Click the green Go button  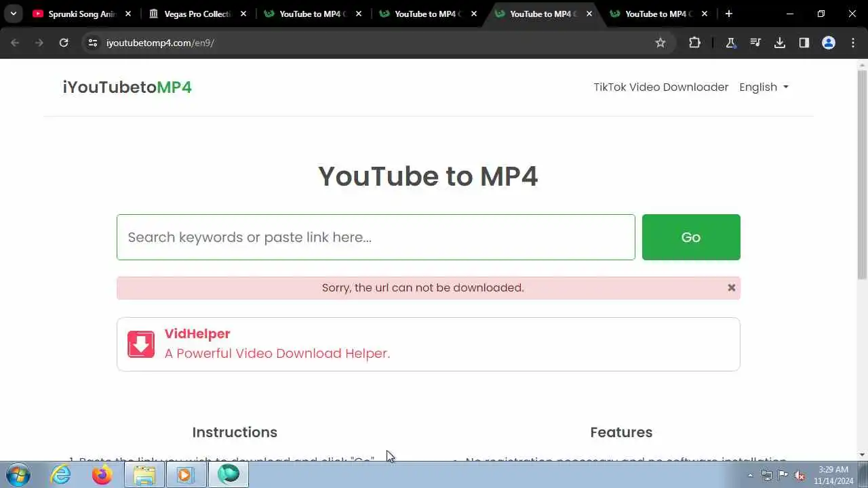pyautogui.click(x=691, y=237)
